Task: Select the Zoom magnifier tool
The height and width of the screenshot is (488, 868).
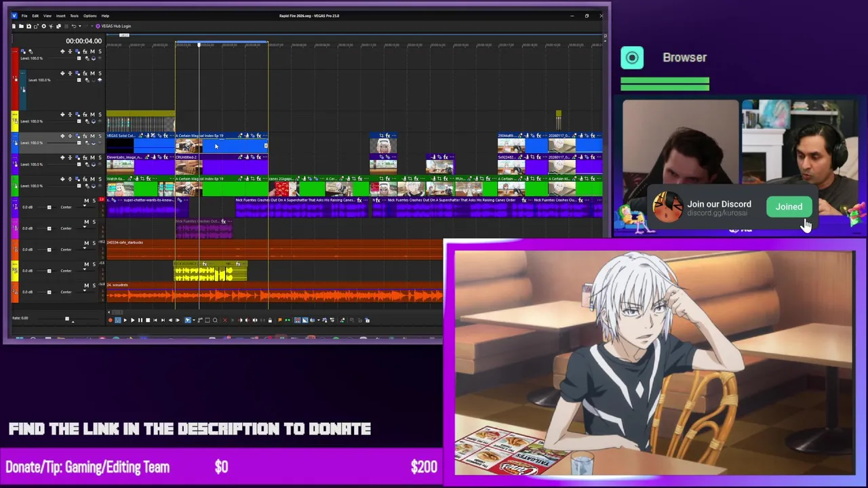Action: coord(215,320)
